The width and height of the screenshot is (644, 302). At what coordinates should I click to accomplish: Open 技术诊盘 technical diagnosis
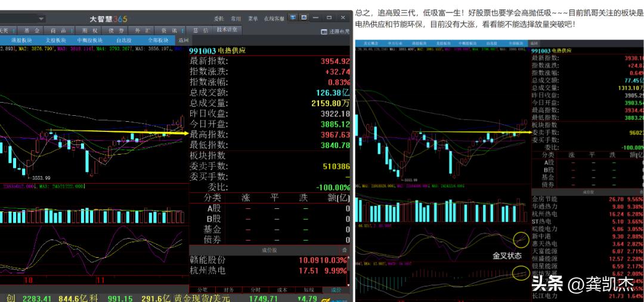(x=227, y=30)
